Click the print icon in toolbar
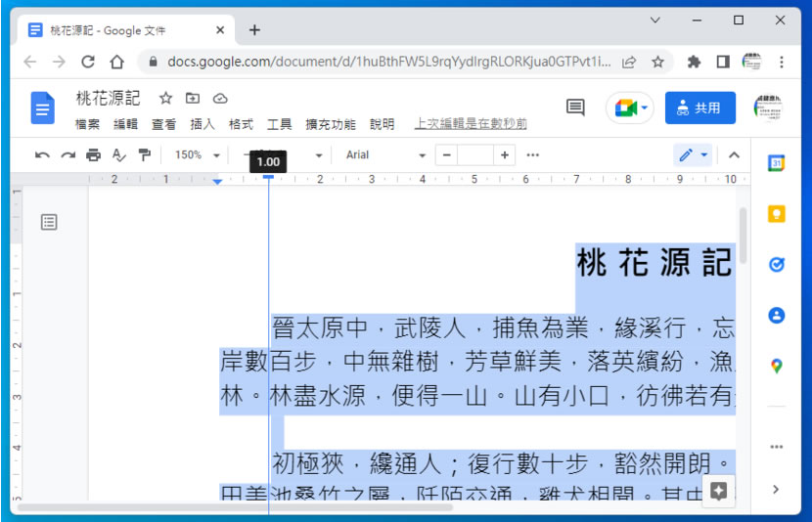The image size is (812, 522). (93, 154)
